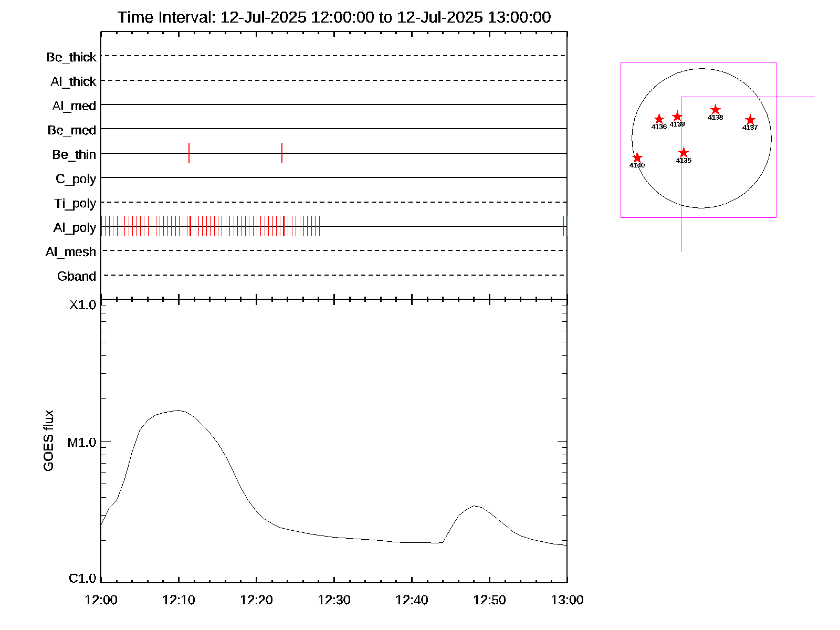Select the star for active region 4137

(750, 120)
